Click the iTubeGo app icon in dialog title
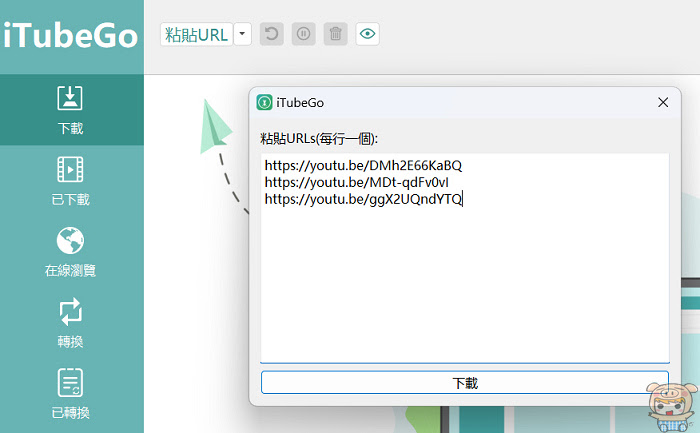The height and width of the screenshot is (433, 700). pyautogui.click(x=264, y=103)
